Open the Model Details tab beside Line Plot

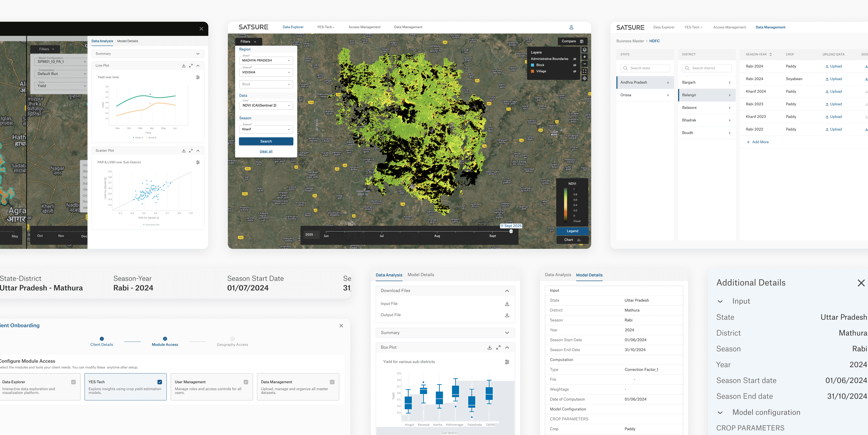(x=127, y=41)
